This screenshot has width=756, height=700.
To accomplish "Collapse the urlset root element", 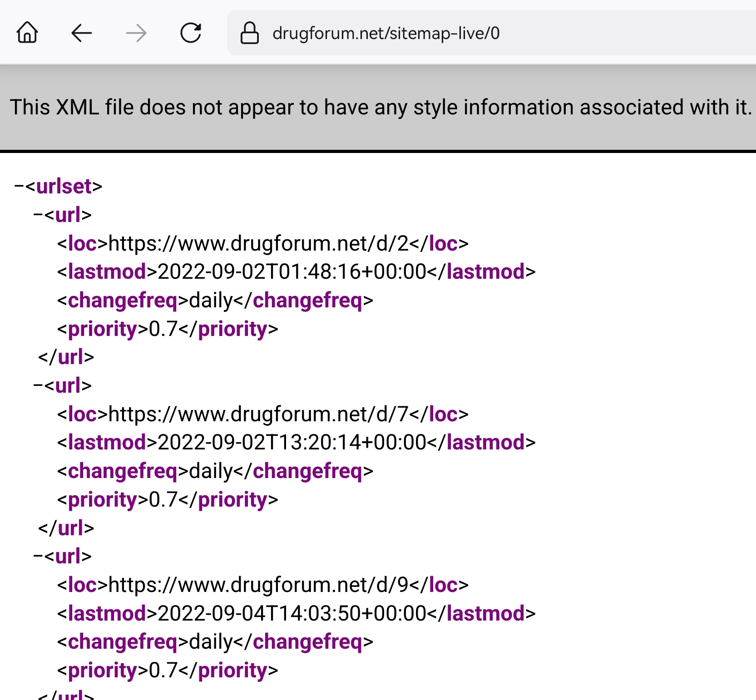I will click(x=20, y=186).
